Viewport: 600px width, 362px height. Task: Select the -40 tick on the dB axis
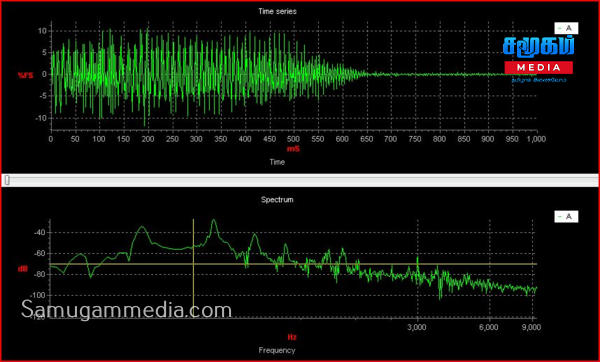point(40,232)
